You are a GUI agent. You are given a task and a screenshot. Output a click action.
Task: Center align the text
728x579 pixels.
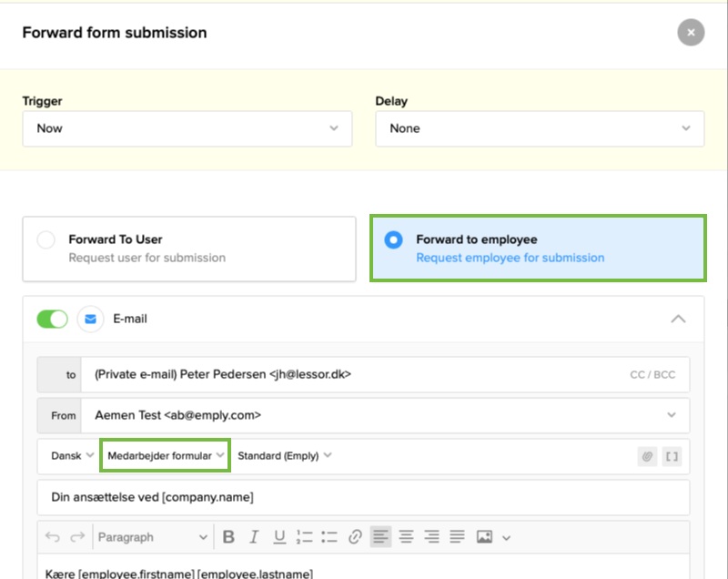coord(406,537)
